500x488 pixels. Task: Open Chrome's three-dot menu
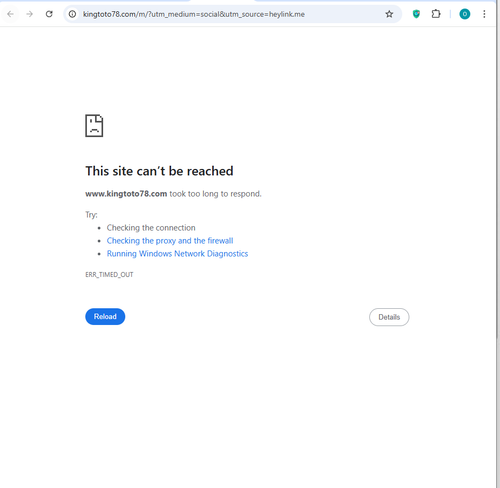484,14
